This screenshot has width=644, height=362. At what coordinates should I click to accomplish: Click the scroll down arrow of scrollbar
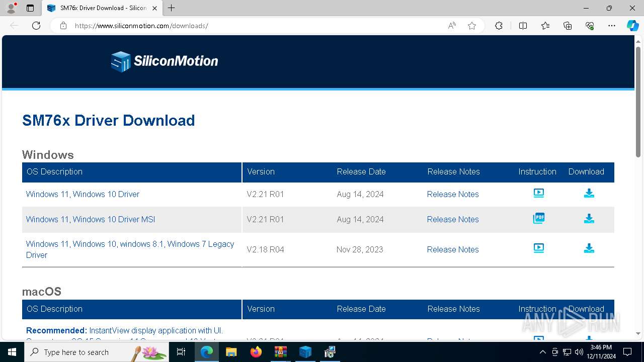[x=638, y=333]
